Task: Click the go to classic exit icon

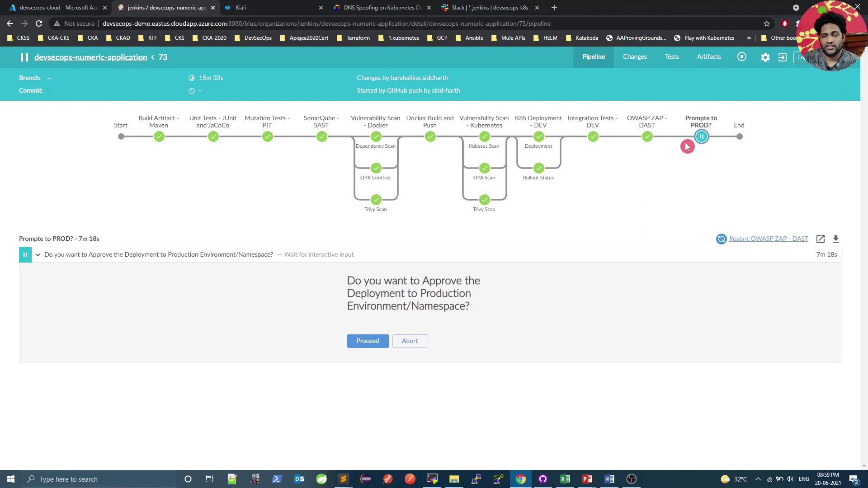Action: [783, 57]
